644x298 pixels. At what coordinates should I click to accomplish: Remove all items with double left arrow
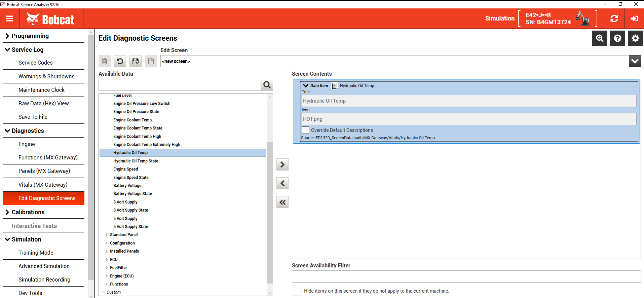click(x=282, y=202)
